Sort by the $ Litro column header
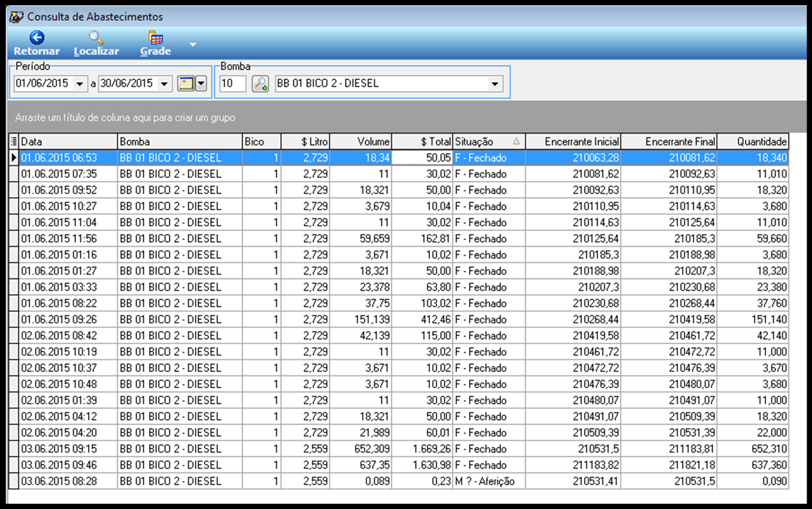The height and width of the screenshot is (509, 812). 305,142
